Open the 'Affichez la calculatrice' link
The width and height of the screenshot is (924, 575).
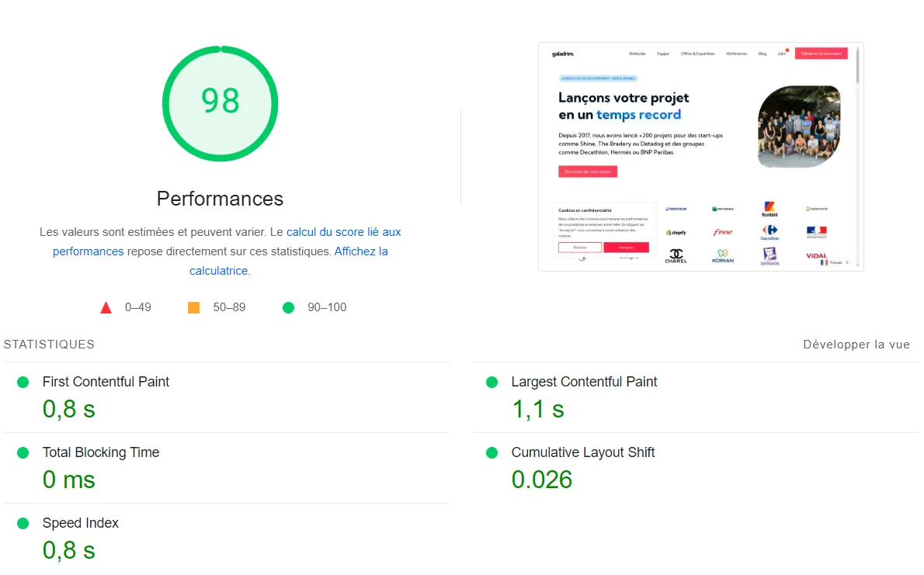point(360,251)
